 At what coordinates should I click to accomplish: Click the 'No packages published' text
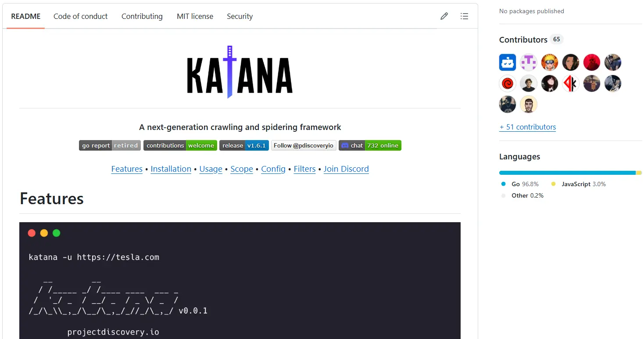coord(532,11)
